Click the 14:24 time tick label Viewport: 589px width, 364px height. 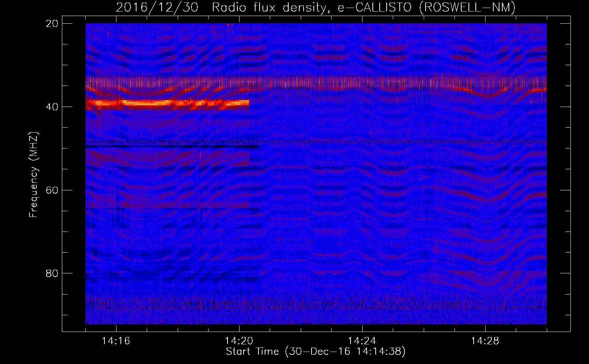click(x=362, y=341)
